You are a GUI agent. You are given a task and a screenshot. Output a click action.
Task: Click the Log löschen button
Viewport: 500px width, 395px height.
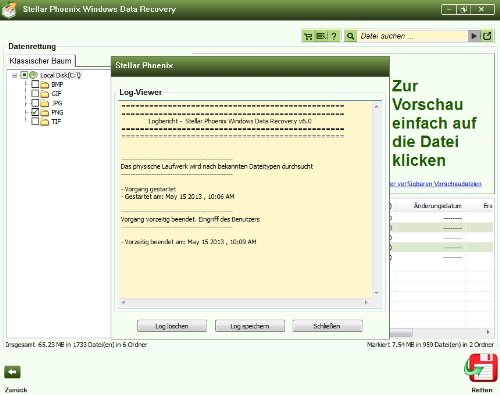coord(172,326)
